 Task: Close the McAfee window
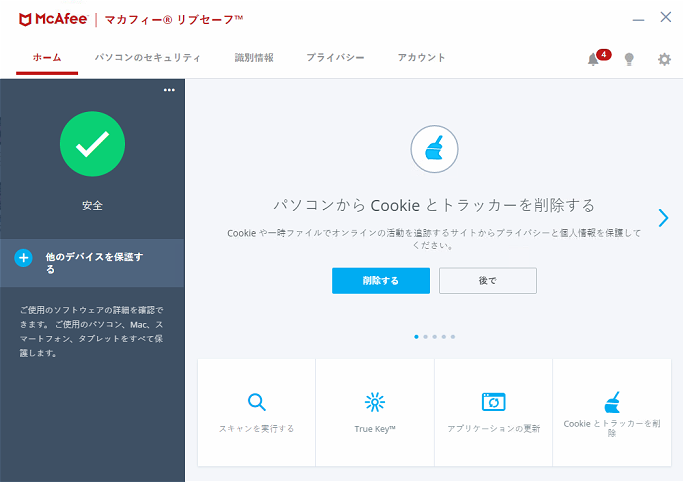coord(665,17)
